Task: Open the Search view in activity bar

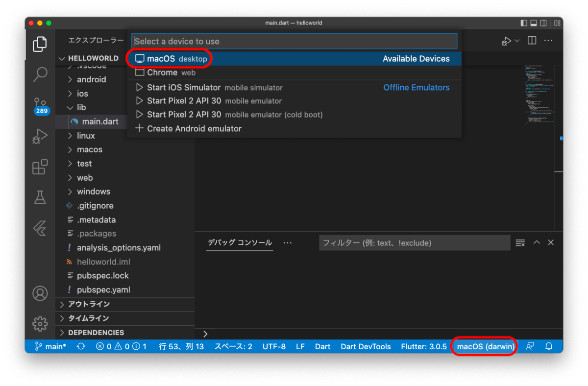Action: tap(40, 74)
